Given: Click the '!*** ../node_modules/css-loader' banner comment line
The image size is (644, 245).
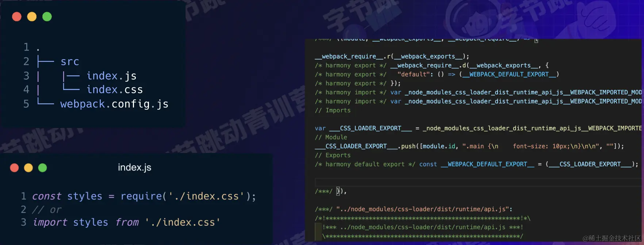Looking at the screenshot, I should click(x=423, y=227).
